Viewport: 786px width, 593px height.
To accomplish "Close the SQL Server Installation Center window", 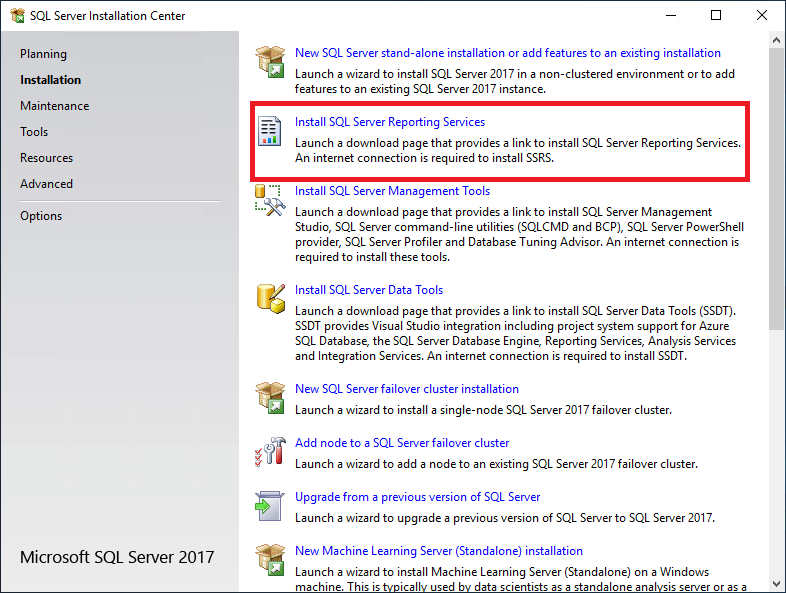I will pos(762,16).
